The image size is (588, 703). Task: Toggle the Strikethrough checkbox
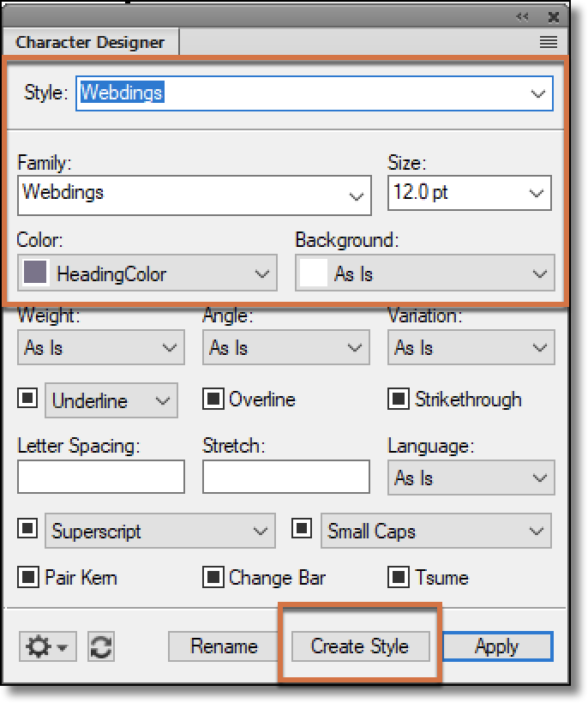pos(398,399)
